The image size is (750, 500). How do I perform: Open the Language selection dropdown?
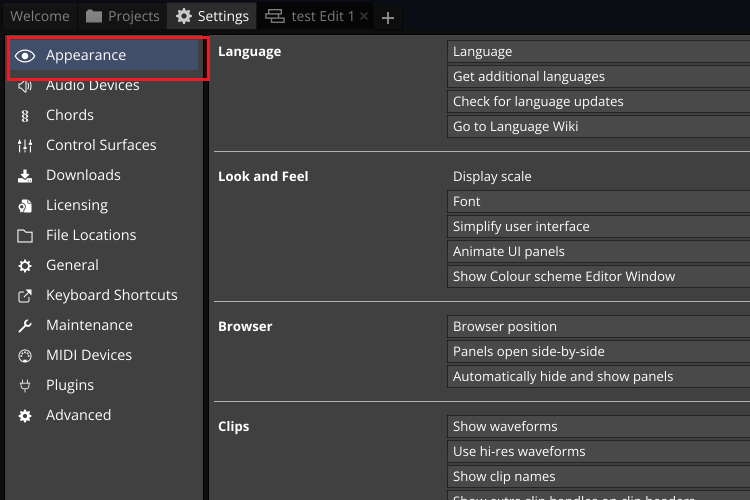pos(598,52)
